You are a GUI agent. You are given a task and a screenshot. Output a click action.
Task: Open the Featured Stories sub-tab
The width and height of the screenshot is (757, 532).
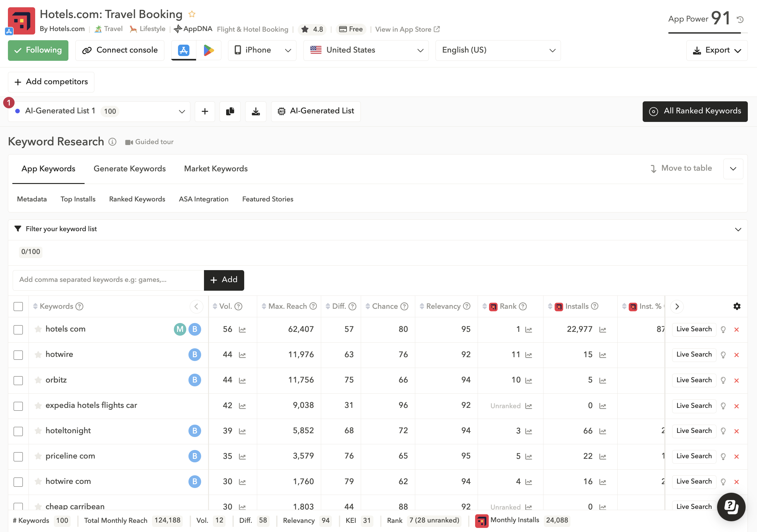[x=268, y=199]
